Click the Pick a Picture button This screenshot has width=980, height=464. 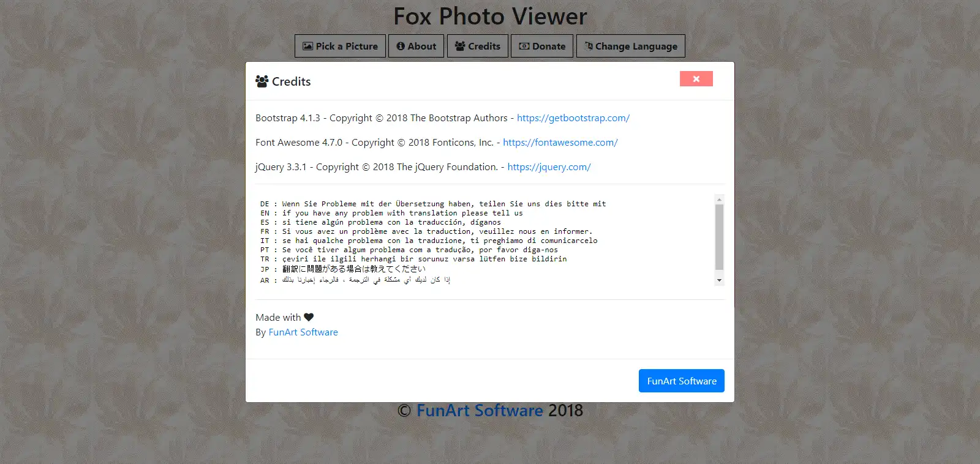point(340,46)
